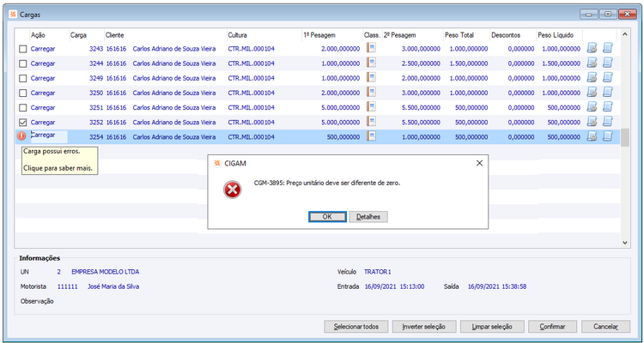Click red error icon on carga 3254
Viewport: 644px width, 343px height.
click(21, 136)
